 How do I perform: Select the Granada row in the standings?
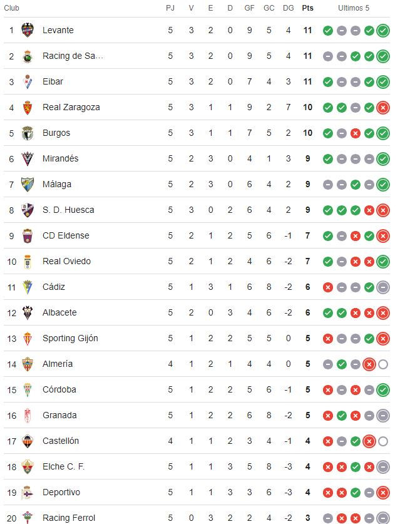point(197,416)
